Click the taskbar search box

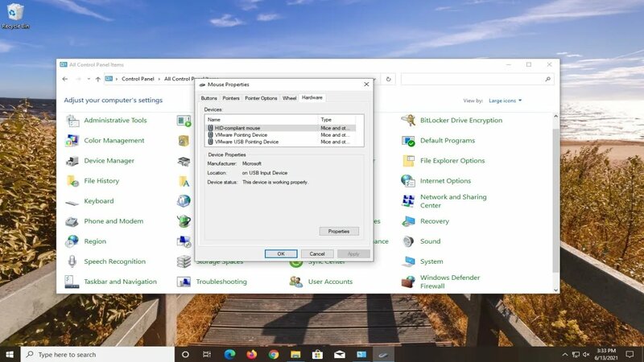[97, 354]
